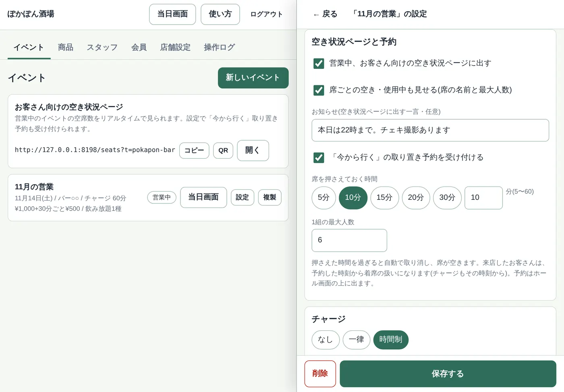Switch to the 商品 tab

point(66,48)
